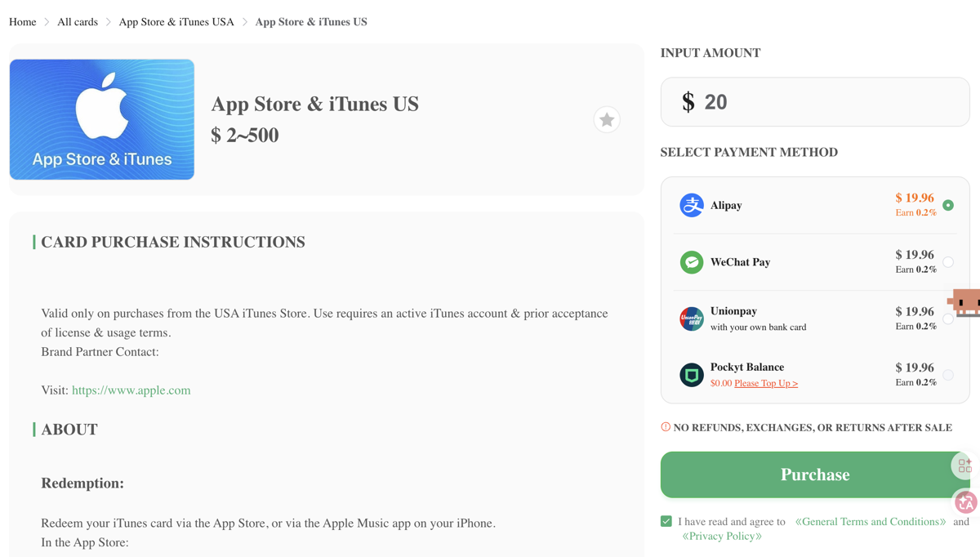Click the amount input field showing 20

coord(815,102)
